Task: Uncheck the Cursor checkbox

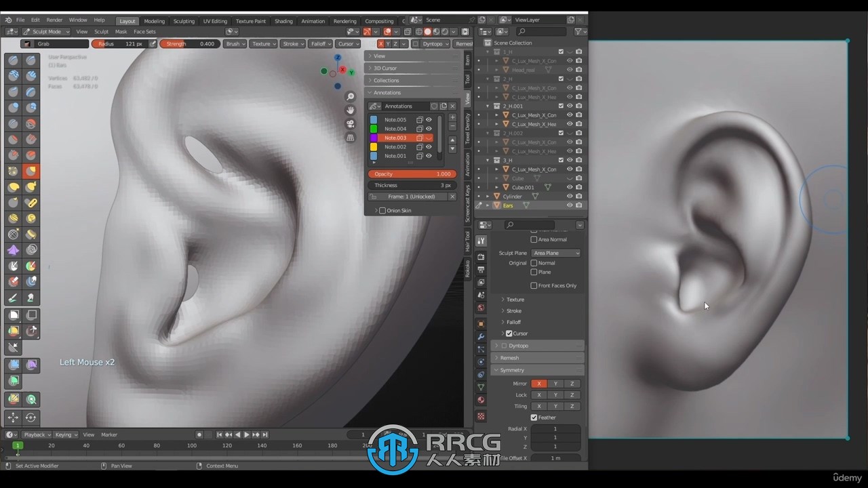Action: pos(509,333)
